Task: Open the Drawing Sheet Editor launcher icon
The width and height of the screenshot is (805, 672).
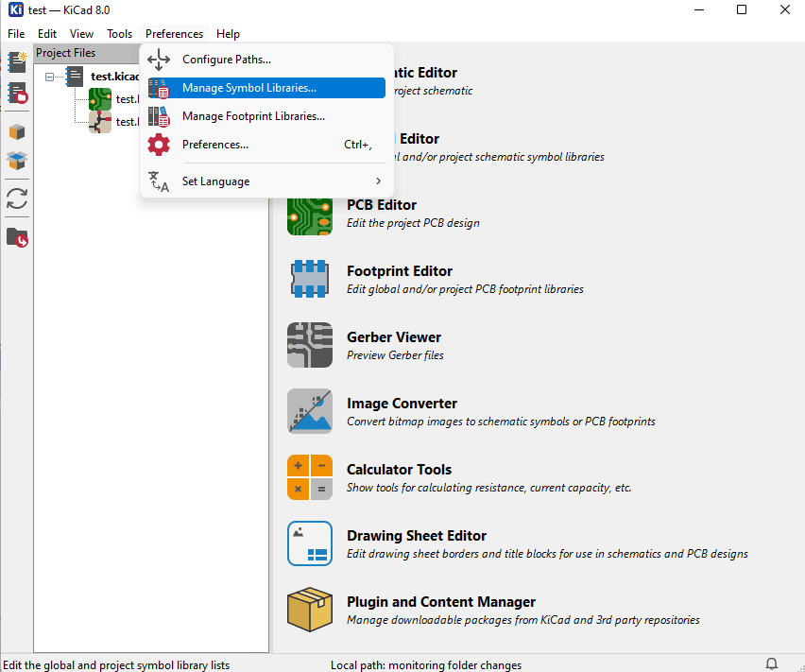Action: click(x=310, y=543)
